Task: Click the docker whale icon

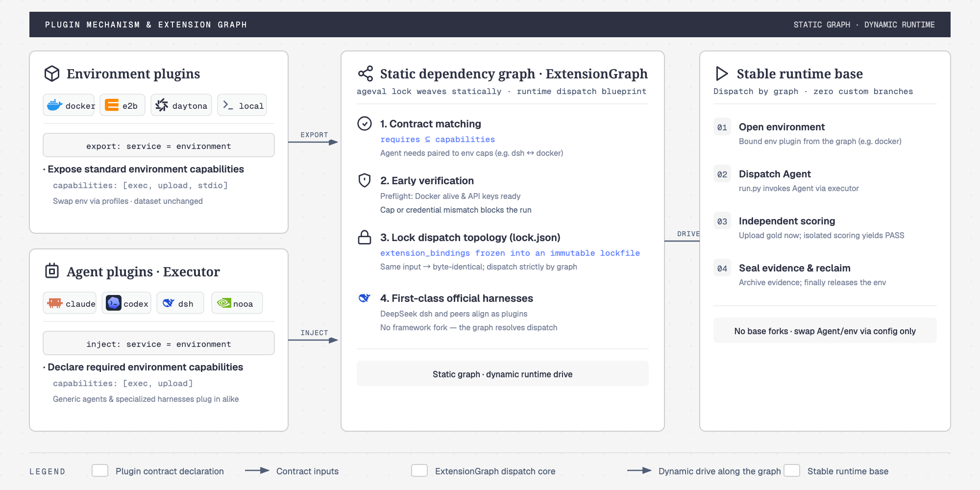Action: tap(54, 105)
